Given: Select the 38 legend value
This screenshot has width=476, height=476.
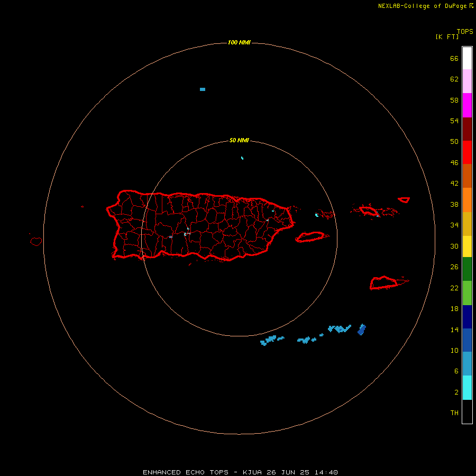Looking at the screenshot, I should [454, 205].
